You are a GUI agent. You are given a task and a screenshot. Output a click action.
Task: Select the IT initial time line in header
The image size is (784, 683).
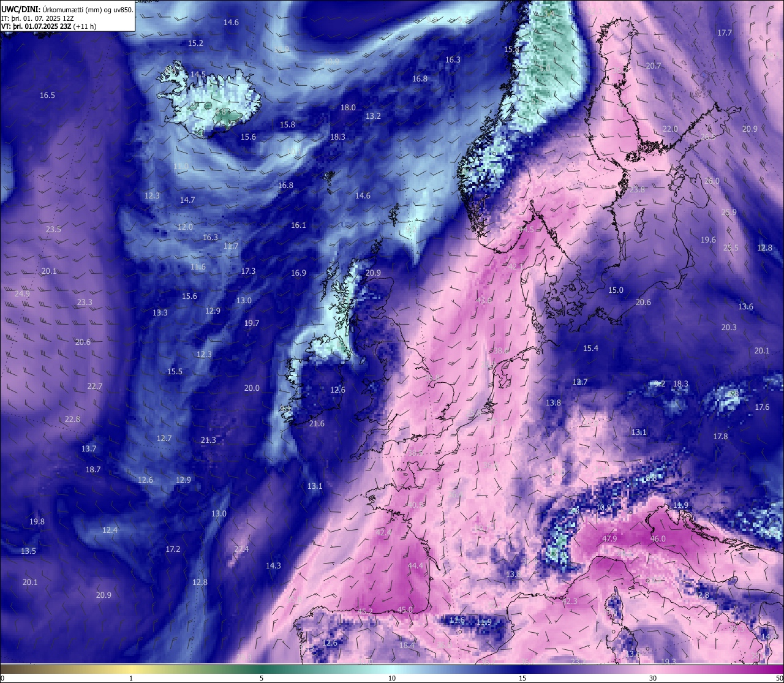tap(37, 19)
